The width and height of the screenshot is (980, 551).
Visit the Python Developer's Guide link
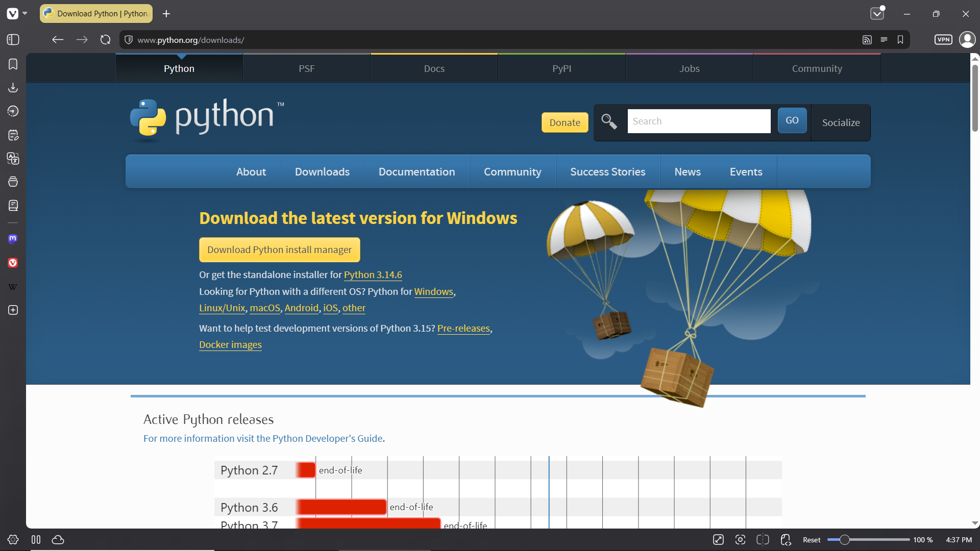pyautogui.click(x=263, y=439)
